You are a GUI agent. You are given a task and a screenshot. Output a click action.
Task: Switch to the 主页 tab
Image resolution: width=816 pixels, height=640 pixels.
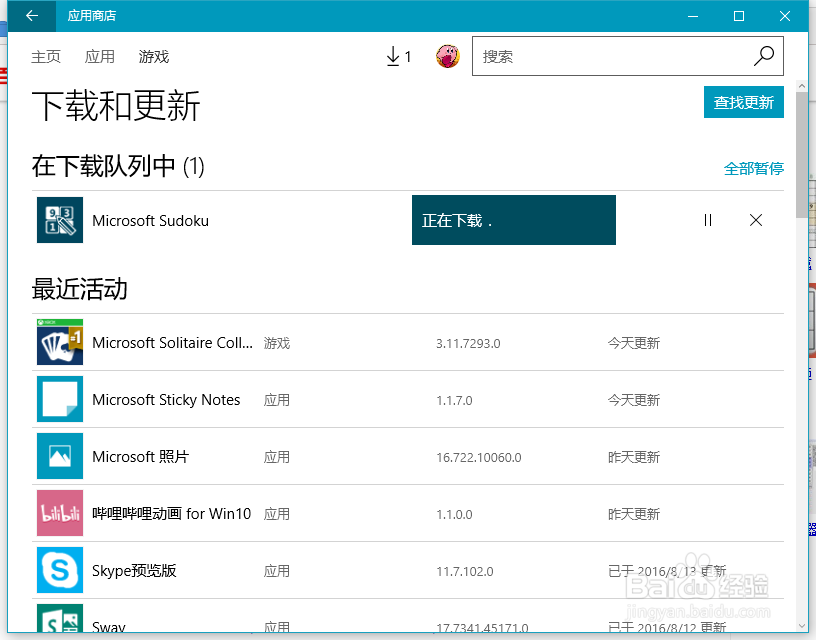46,56
